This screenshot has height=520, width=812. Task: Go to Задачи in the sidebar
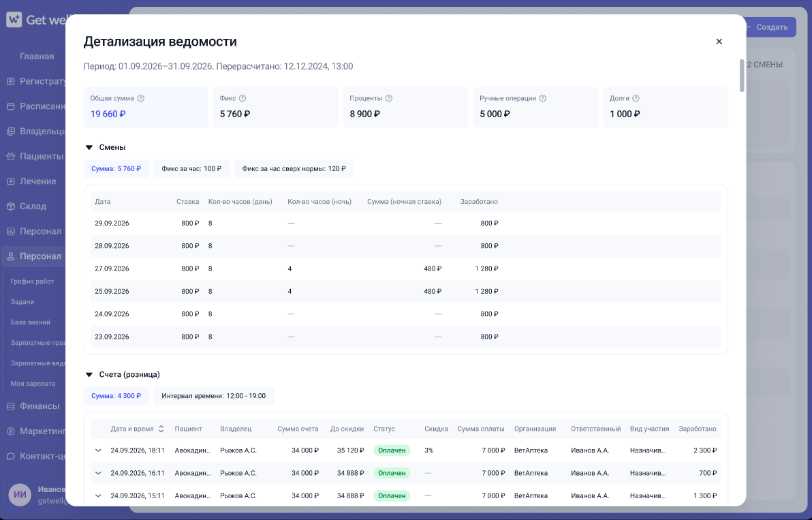(22, 301)
